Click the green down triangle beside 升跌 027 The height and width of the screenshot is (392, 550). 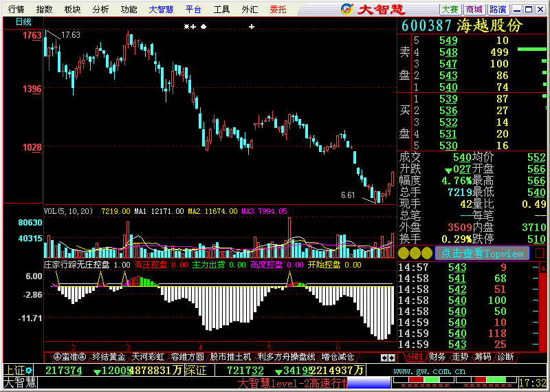point(448,171)
